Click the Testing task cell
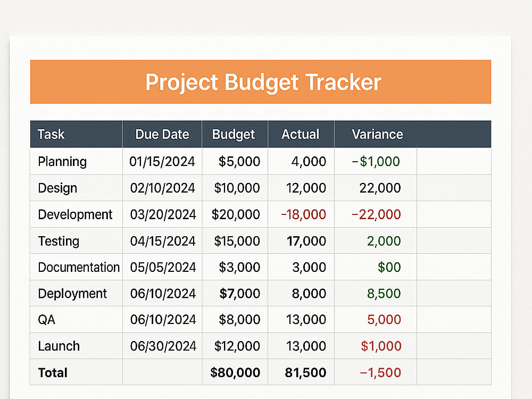Image resolution: width=532 pixels, height=399 pixels. coord(76,240)
